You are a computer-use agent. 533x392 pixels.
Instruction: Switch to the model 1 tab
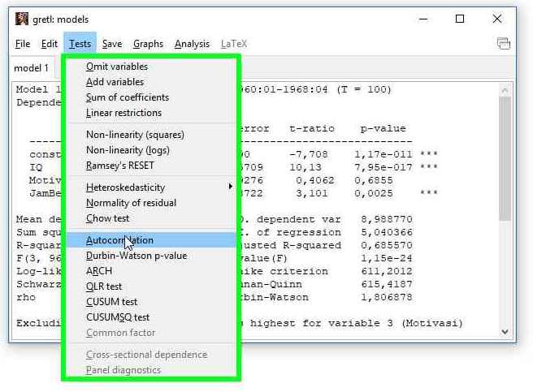pos(32,68)
